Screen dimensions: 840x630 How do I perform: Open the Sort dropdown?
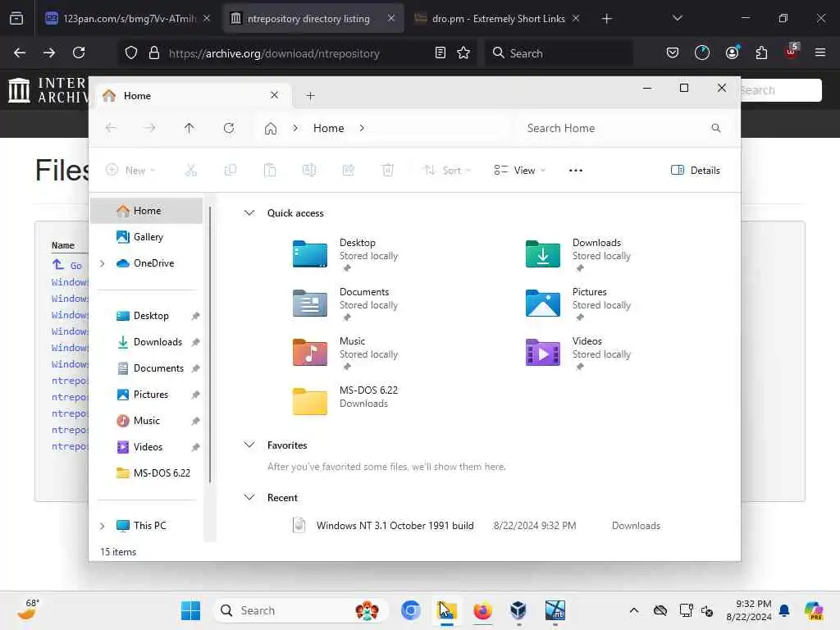447,171
